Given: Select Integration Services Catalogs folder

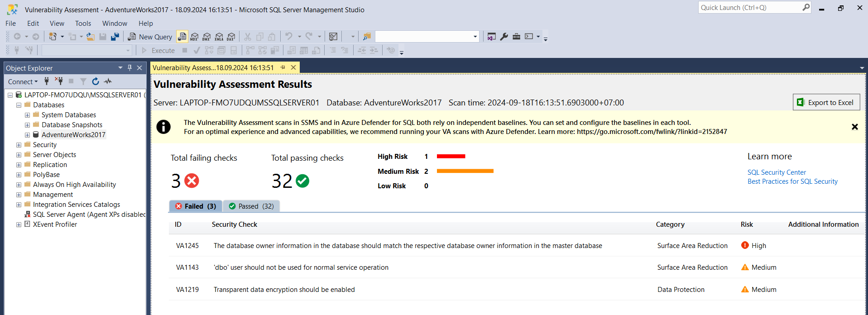Looking at the screenshot, I should 77,205.
